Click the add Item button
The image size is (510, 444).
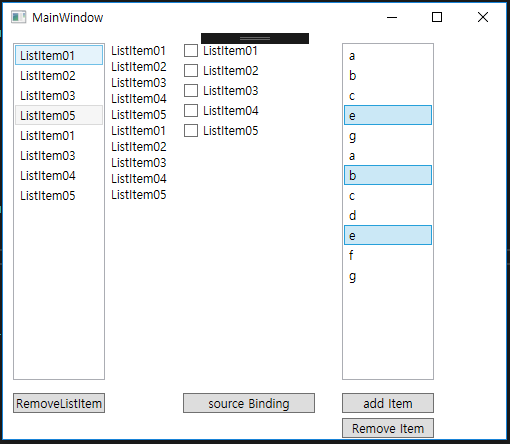388,403
